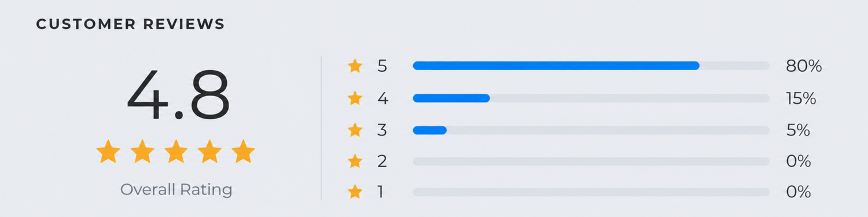This screenshot has width=868, height=217.
Task: Click the empty 1-star progress bar
Action: tap(591, 192)
